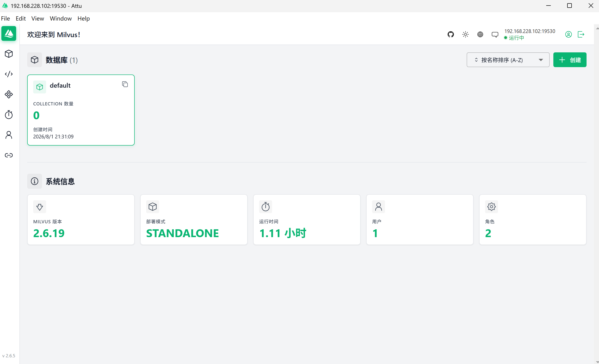Open the GitHub repository icon

pyautogui.click(x=451, y=35)
